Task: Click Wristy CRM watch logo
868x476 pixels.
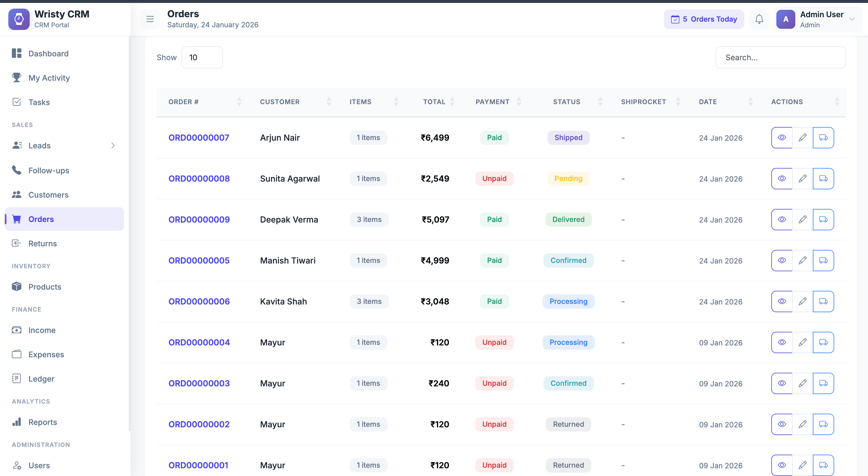Action: tap(19, 19)
